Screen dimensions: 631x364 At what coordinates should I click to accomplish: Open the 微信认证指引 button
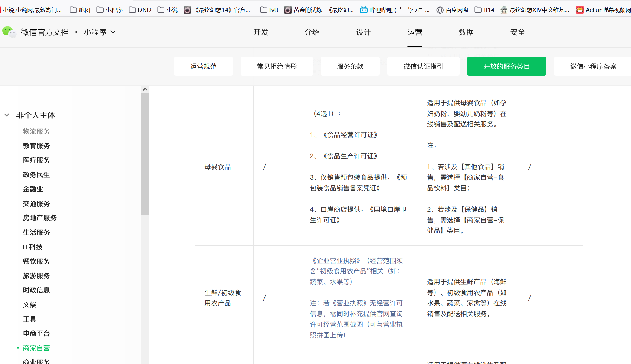click(x=423, y=66)
